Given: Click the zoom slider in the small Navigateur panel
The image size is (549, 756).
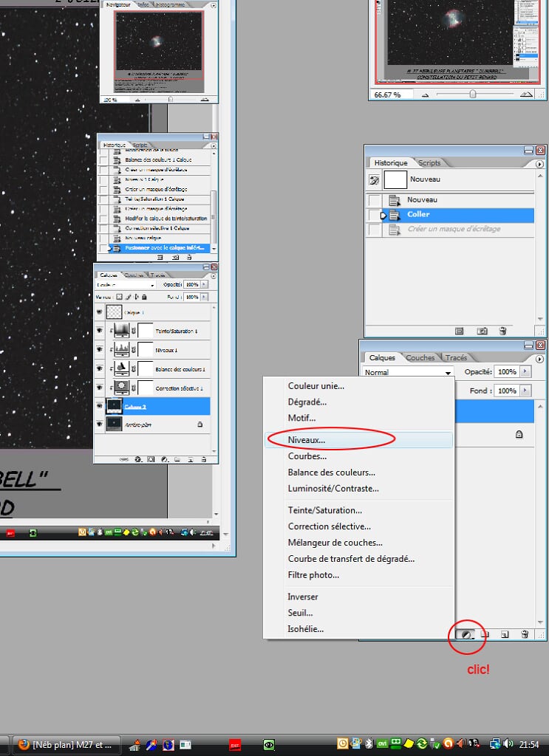Looking at the screenshot, I should click(170, 100).
